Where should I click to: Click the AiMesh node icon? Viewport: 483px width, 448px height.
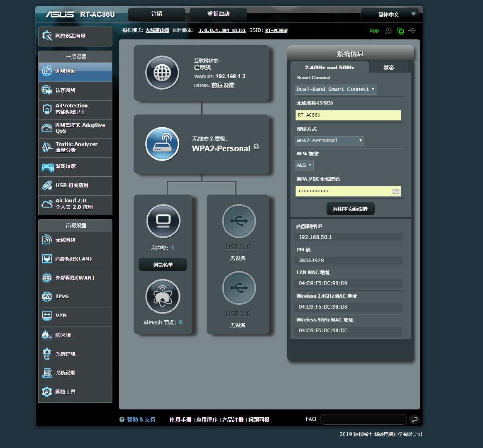tap(163, 297)
